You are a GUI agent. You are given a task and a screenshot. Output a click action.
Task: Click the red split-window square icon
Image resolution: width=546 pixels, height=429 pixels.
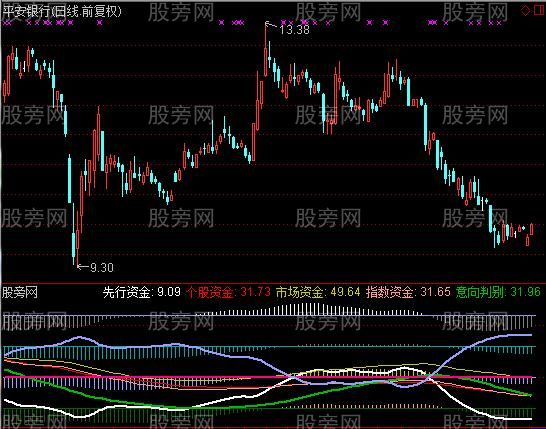tap(539, 10)
